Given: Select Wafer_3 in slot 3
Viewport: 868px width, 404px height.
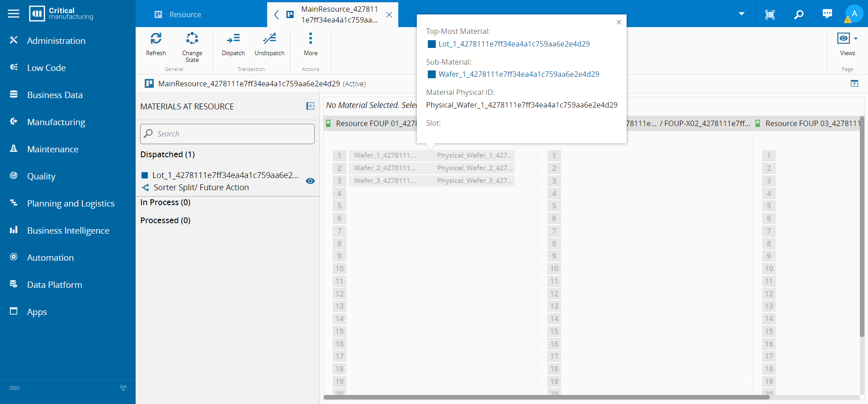Looking at the screenshot, I should click(385, 181).
